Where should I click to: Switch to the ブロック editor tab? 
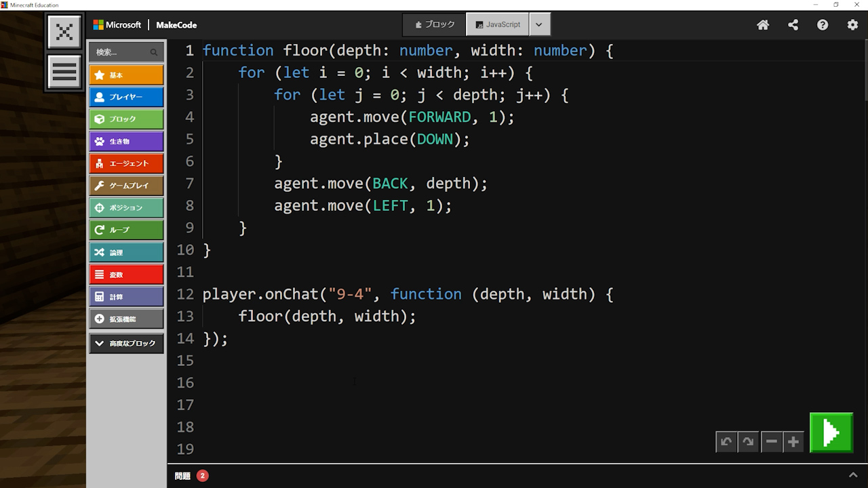tap(435, 24)
